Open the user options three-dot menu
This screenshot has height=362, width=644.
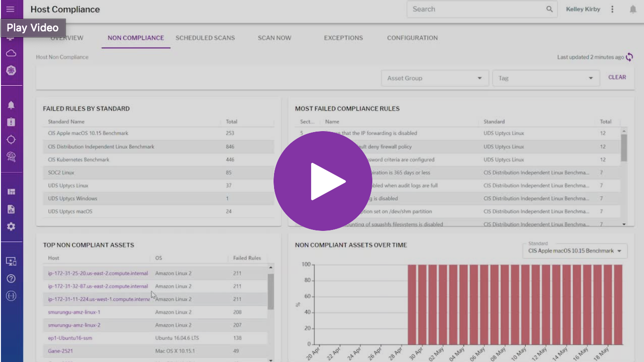point(612,9)
